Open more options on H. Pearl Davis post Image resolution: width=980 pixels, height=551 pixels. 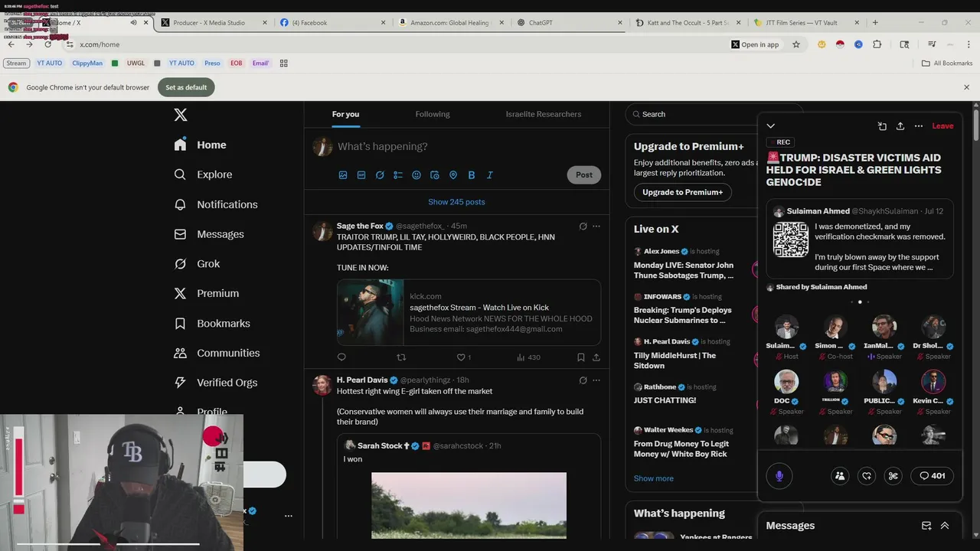pos(596,380)
